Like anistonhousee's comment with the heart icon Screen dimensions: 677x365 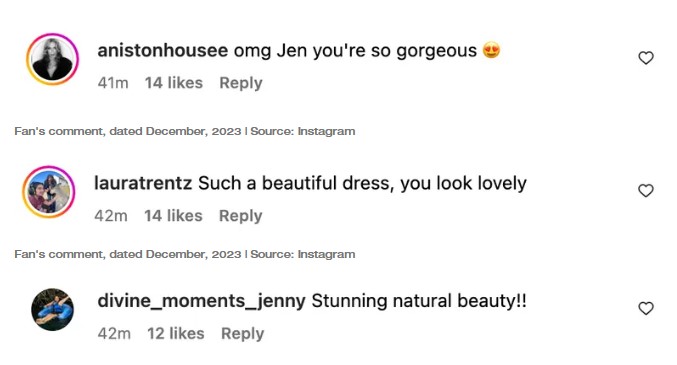click(646, 58)
